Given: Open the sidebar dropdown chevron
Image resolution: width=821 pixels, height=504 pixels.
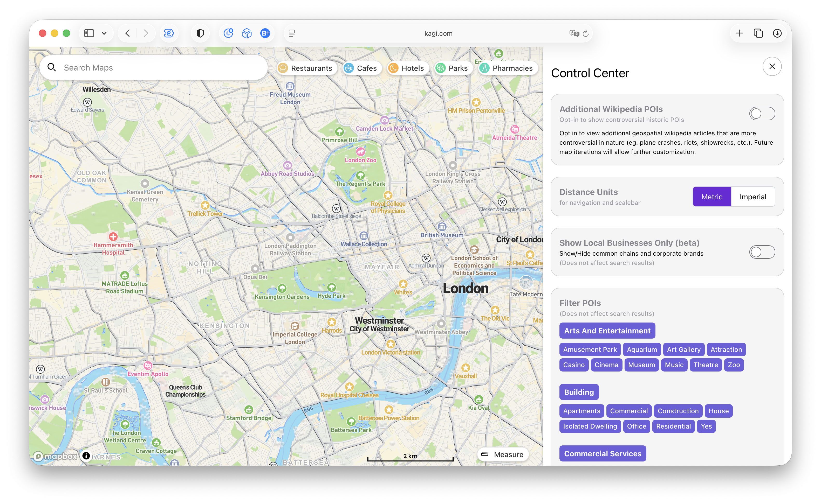Looking at the screenshot, I should point(104,33).
